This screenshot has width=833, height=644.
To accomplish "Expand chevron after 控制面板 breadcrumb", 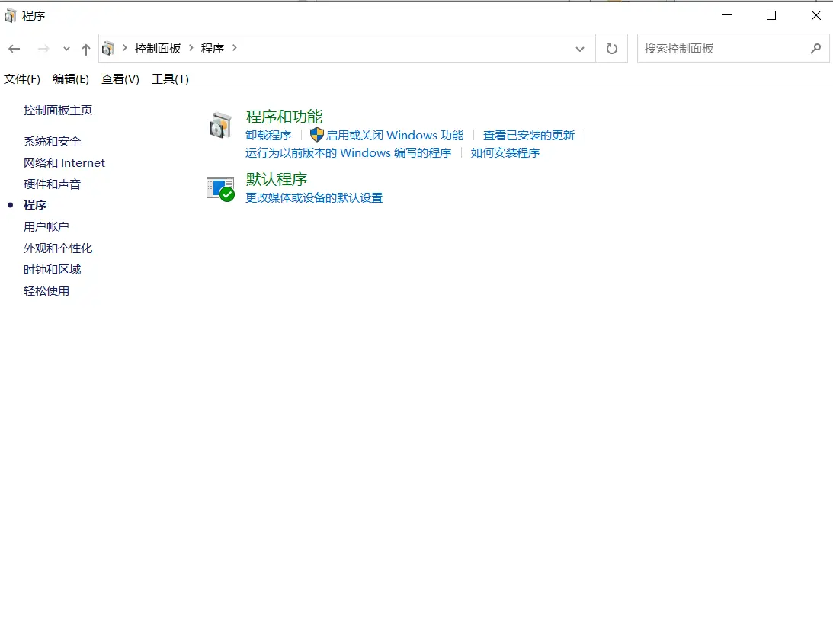I will point(191,48).
